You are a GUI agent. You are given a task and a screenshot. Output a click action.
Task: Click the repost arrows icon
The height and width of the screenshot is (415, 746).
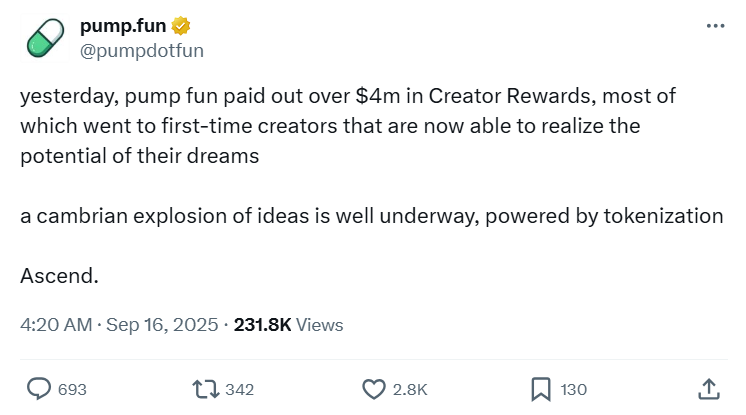[x=205, y=388]
